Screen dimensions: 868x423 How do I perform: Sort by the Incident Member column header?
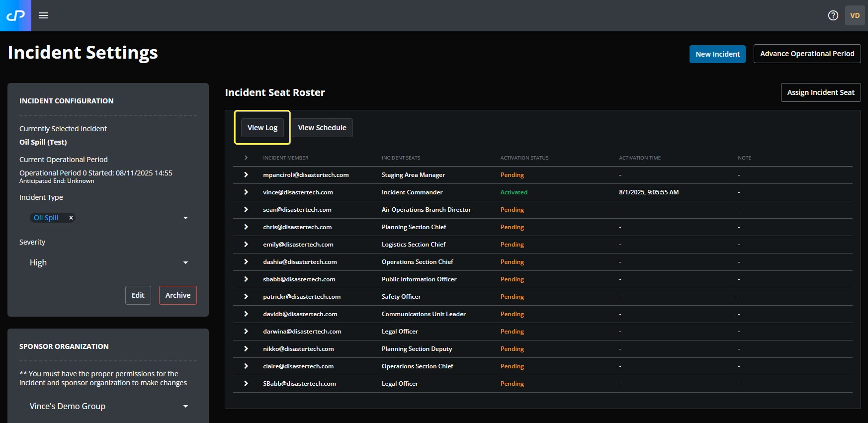(286, 158)
